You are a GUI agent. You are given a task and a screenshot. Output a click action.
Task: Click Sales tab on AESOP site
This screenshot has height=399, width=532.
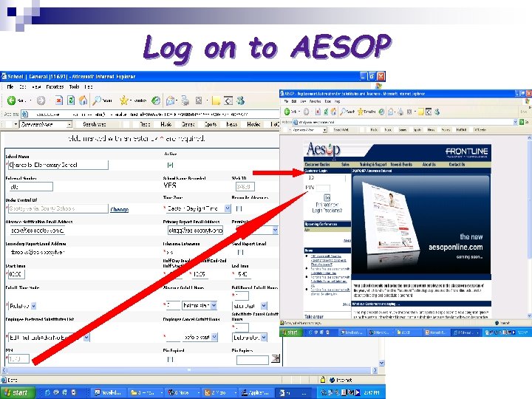click(x=345, y=164)
